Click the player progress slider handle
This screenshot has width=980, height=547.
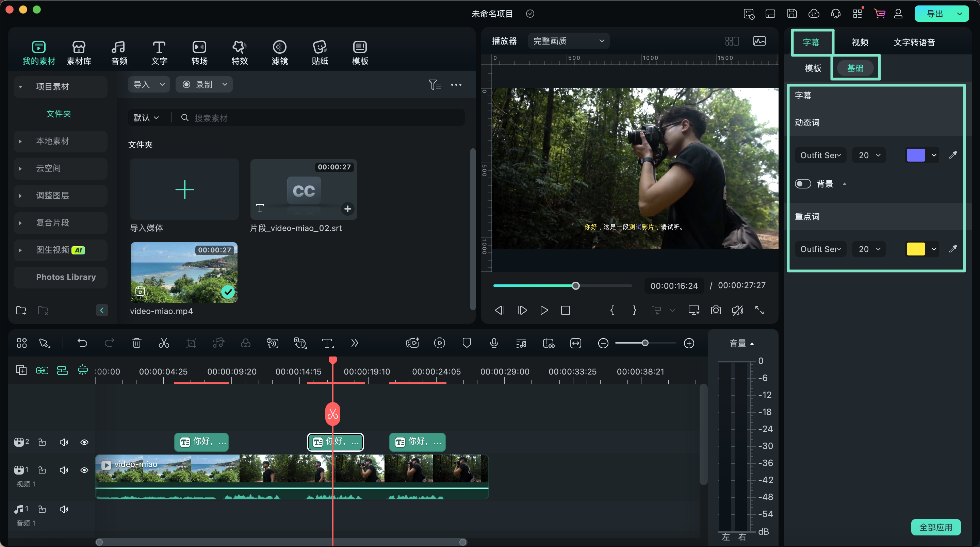(576, 286)
